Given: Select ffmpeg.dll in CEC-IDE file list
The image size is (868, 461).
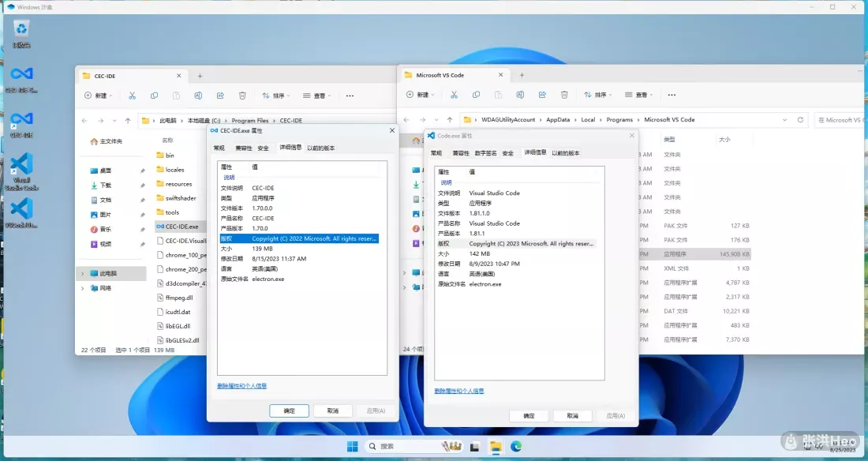Looking at the screenshot, I should click(179, 298).
